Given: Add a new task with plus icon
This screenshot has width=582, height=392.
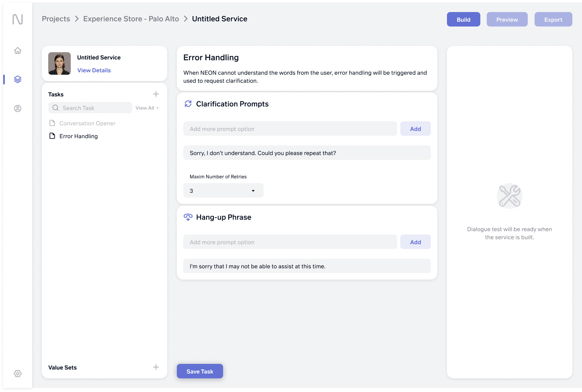Looking at the screenshot, I should point(156,94).
